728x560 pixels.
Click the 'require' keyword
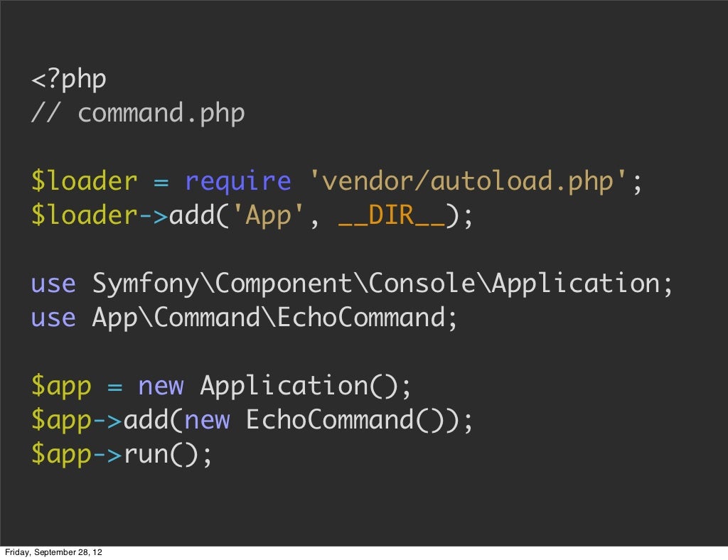(238, 182)
